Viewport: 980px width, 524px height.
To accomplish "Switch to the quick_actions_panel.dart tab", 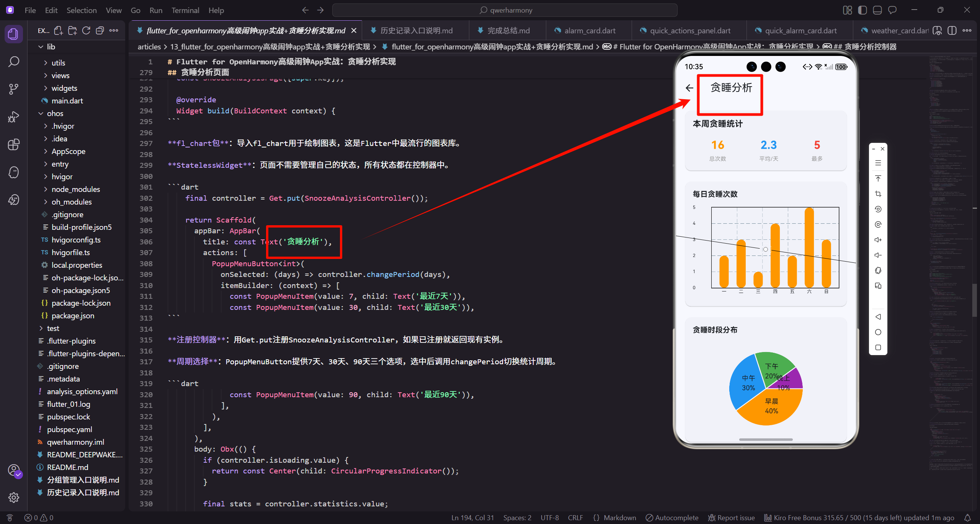I will (689, 31).
